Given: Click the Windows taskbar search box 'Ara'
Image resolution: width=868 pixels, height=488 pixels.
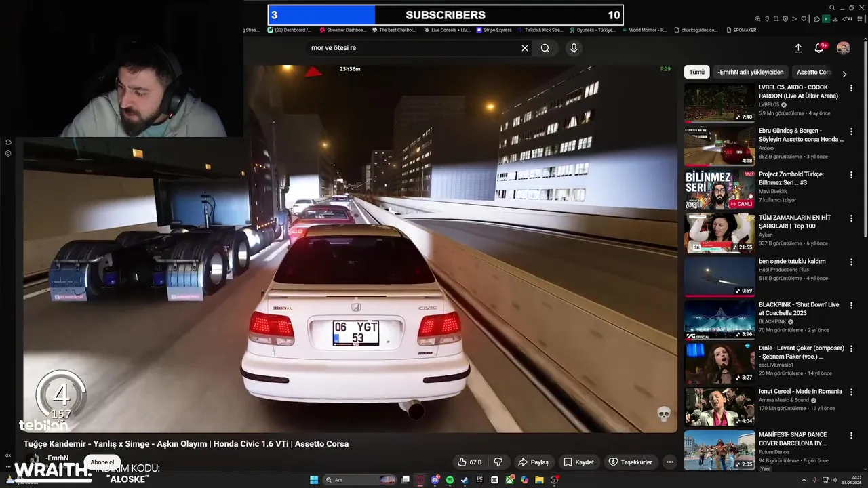Looking at the screenshot, I should [360, 480].
